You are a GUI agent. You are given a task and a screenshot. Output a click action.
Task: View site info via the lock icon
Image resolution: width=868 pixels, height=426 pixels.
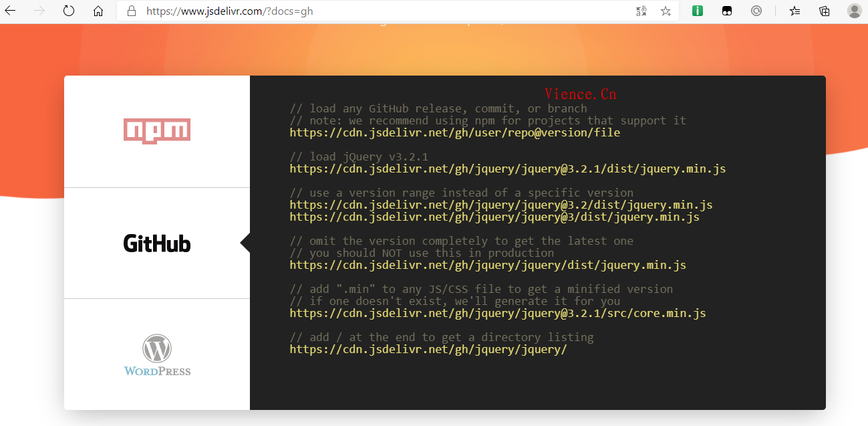[x=132, y=11]
